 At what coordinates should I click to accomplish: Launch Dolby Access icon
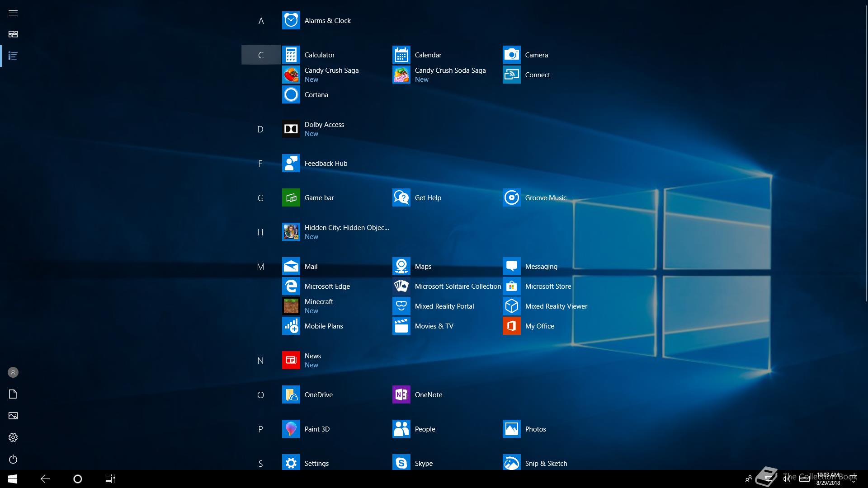[x=291, y=129]
